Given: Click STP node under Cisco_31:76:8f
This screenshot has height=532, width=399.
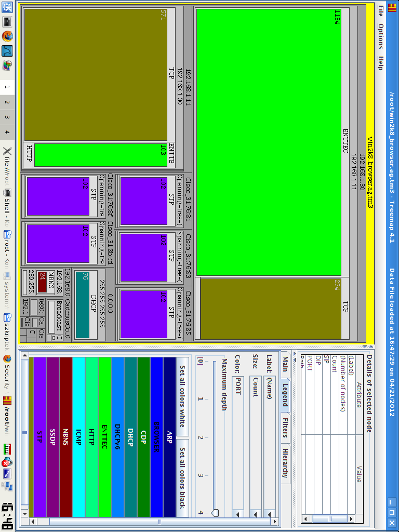Looking at the screenshot, I should point(58,196).
